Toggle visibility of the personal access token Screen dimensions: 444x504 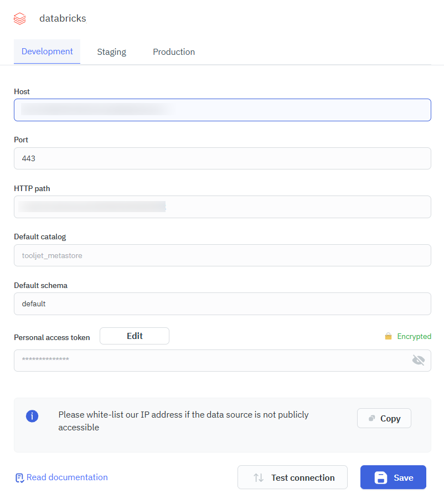click(419, 360)
